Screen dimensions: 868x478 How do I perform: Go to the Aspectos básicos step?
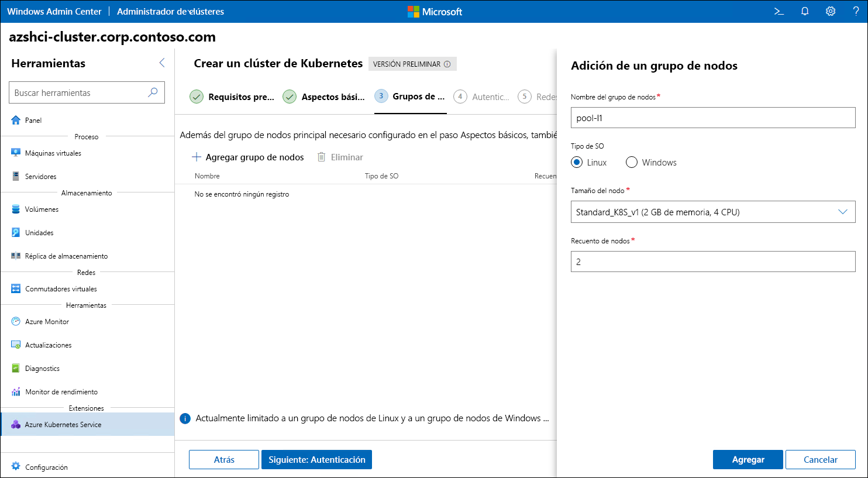324,97
